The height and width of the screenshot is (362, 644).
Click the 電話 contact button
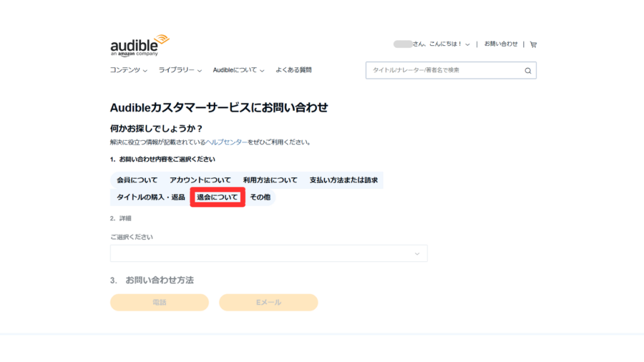point(159,302)
